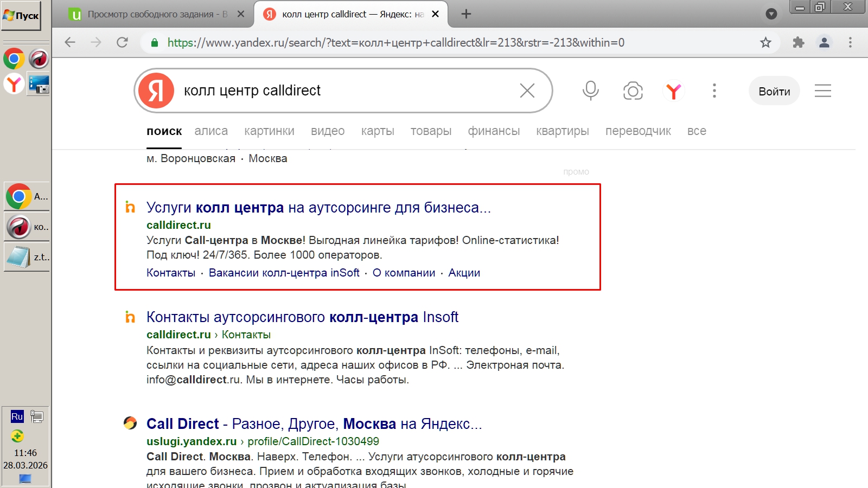Open result Услуги колл центра на аутсорсинге
This screenshot has height=488, width=868.
318,208
